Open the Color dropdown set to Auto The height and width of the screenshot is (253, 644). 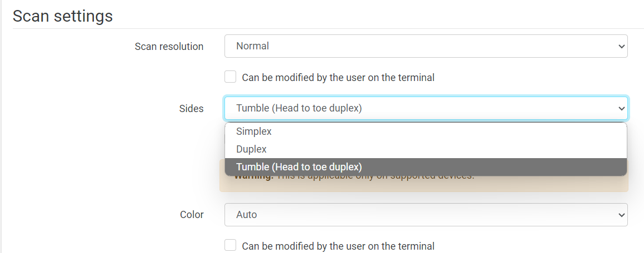tap(426, 214)
